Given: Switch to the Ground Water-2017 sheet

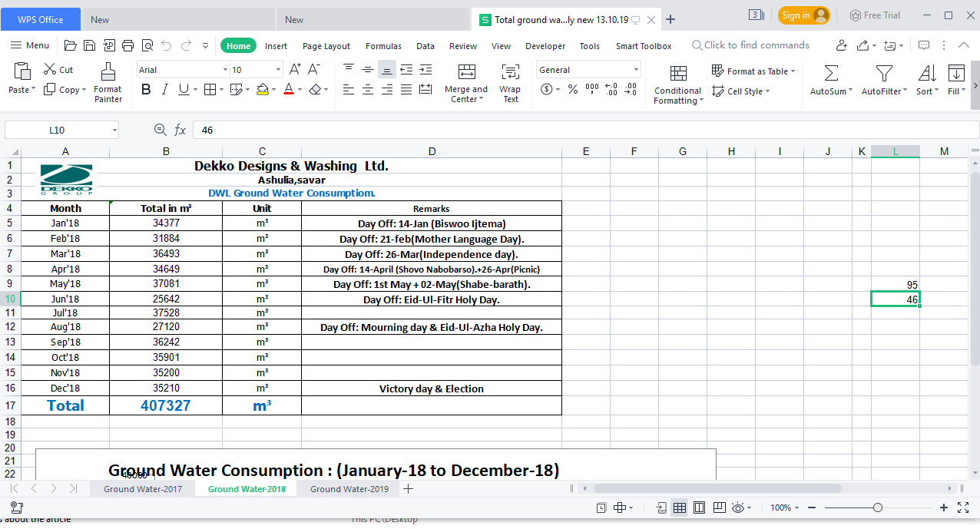Looking at the screenshot, I should [x=143, y=489].
